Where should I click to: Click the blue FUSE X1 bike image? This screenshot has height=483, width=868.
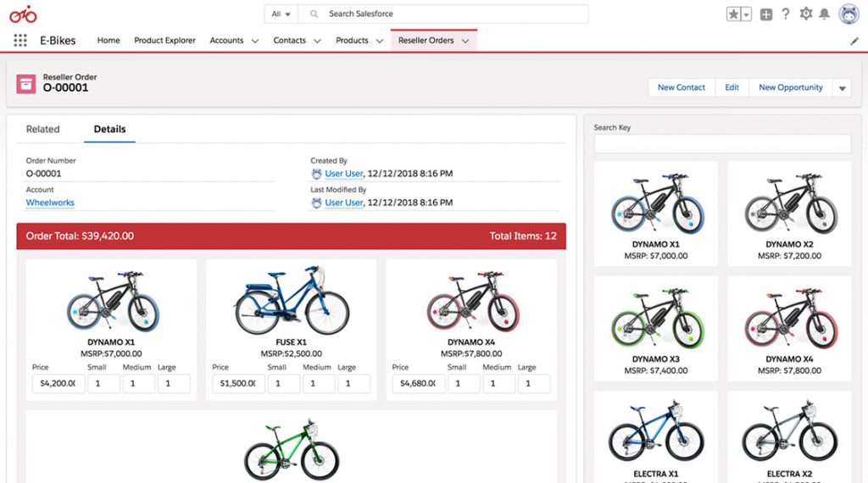(292, 299)
